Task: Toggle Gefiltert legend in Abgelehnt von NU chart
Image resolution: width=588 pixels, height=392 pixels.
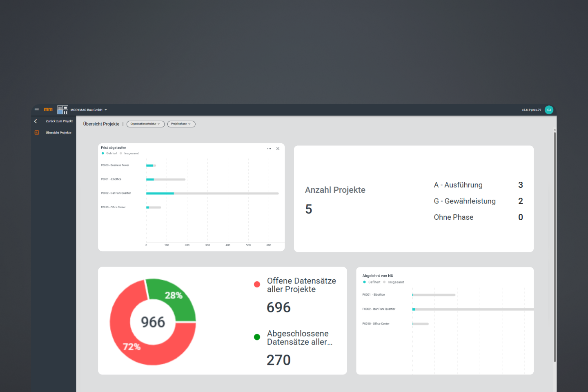Action: click(x=372, y=282)
